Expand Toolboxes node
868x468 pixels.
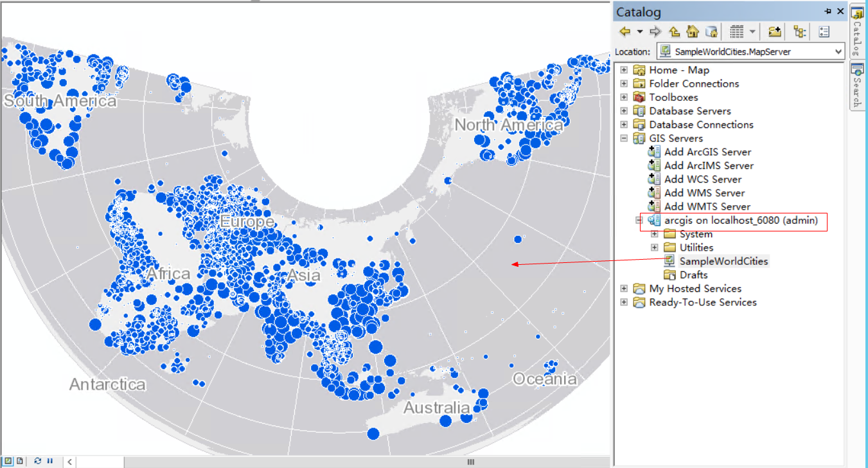(624, 97)
